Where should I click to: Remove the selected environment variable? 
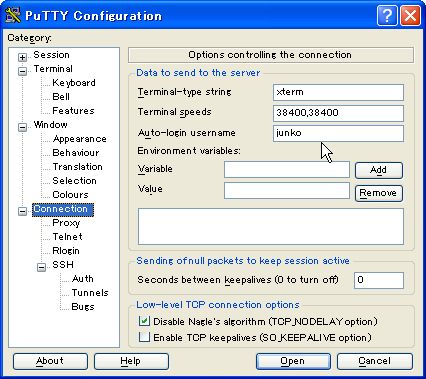point(379,193)
